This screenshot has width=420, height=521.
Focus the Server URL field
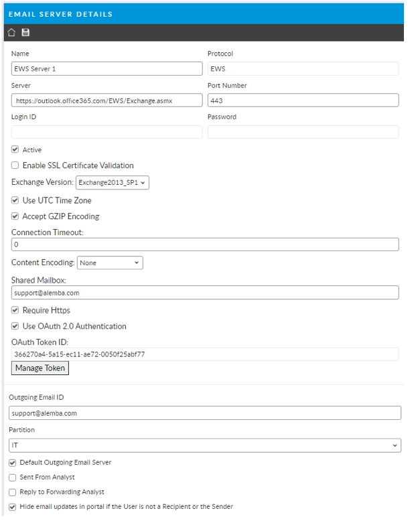(107, 100)
